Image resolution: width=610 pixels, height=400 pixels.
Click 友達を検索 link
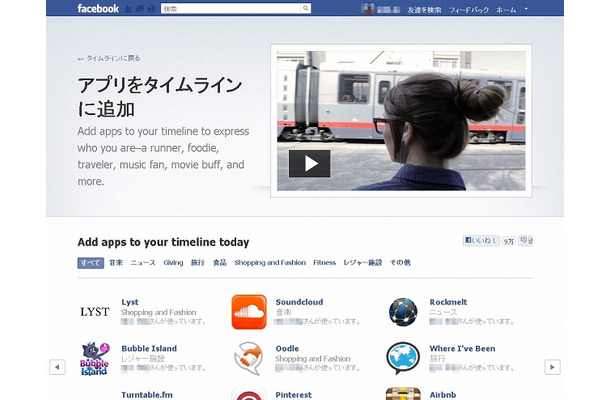tap(424, 10)
